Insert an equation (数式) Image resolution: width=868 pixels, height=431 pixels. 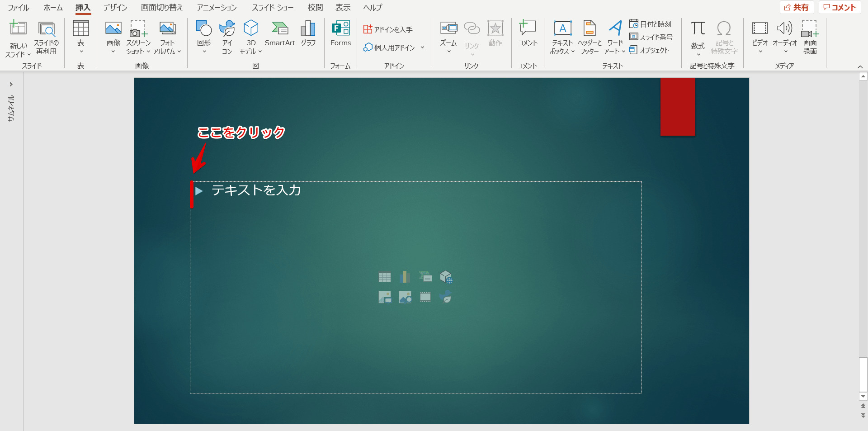point(698,38)
